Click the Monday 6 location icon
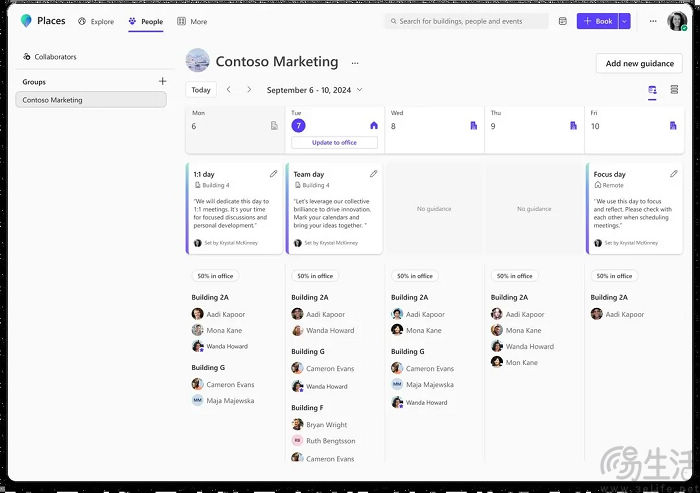Image resolution: width=700 pixels, height=493 pixels. pyautogui.click(x=274, y=126)
